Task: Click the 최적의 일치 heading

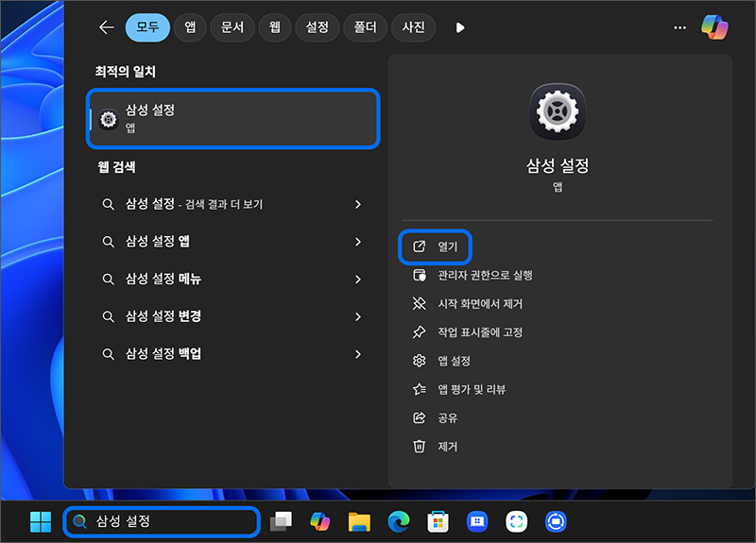Action: pos(126,72)
